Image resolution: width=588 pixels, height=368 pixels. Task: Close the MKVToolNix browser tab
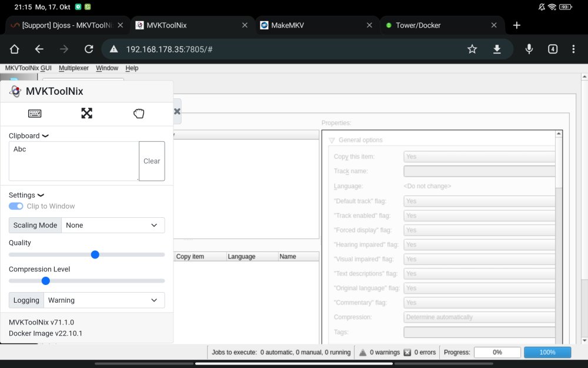click(x=245, y=25)
